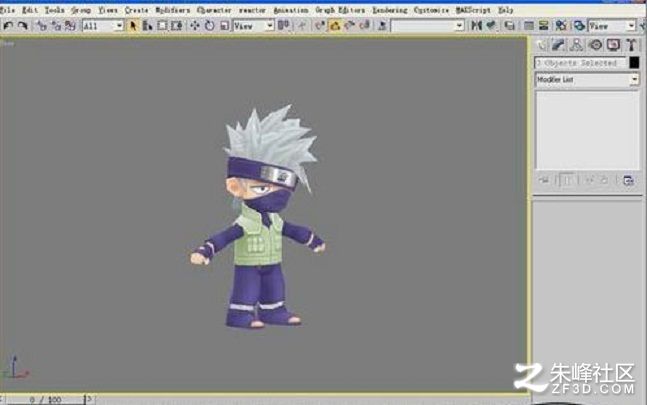Toggle the Spinner Snap button
The image size is (647, 405).
point(364,26)
